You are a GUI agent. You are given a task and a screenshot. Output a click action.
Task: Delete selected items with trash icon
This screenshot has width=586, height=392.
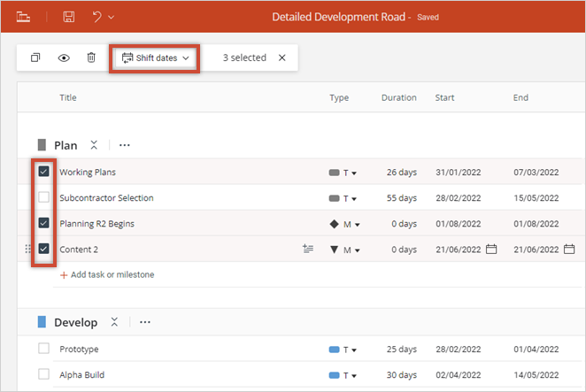[x=91, y=58]
